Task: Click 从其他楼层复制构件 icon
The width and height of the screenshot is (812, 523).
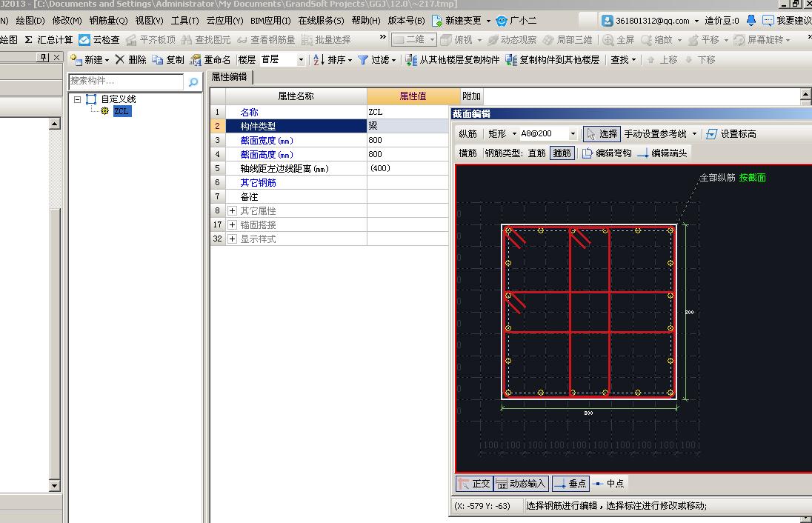Action: click(411, 60)
